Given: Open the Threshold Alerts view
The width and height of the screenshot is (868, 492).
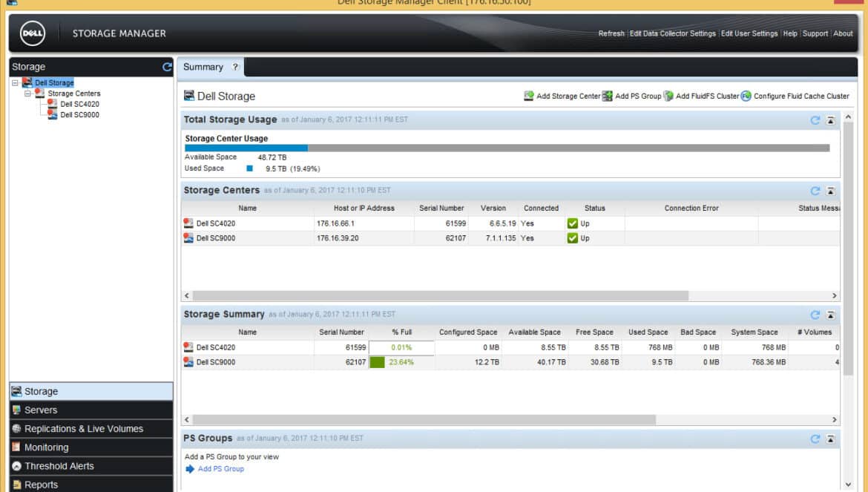Looking at the screenshot, I should 91,466.
